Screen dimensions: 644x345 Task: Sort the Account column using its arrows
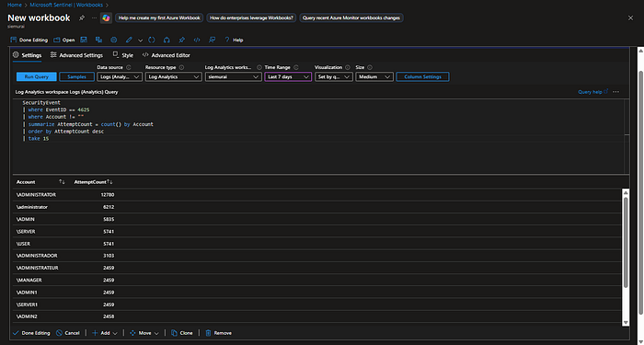(62, 181)
